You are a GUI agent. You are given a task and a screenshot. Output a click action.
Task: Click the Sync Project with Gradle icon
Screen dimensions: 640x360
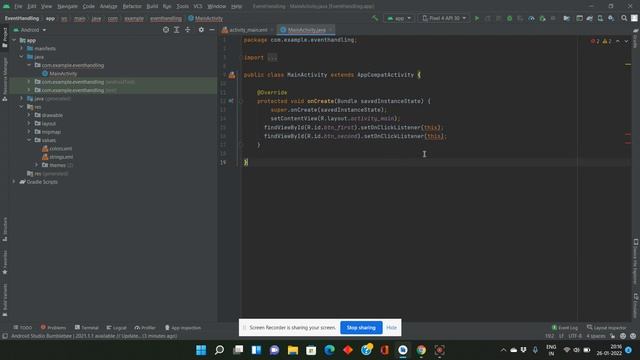coord(590,18)
